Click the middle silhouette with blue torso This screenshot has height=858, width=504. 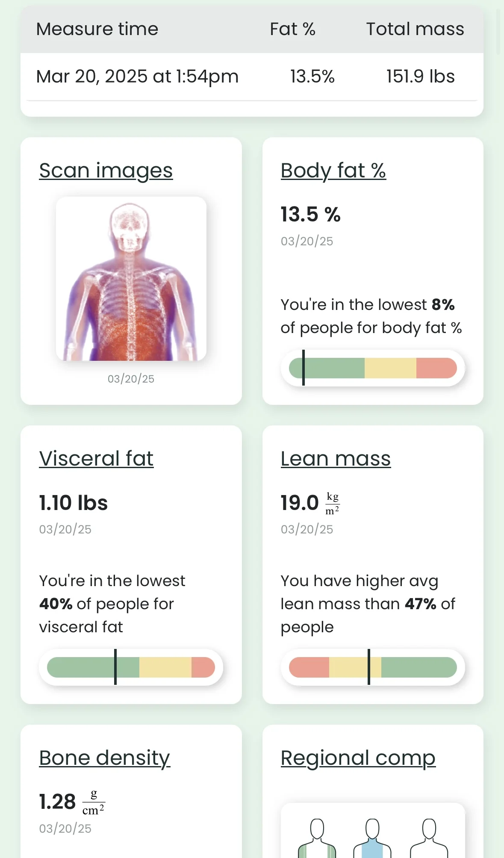point(372,839)
